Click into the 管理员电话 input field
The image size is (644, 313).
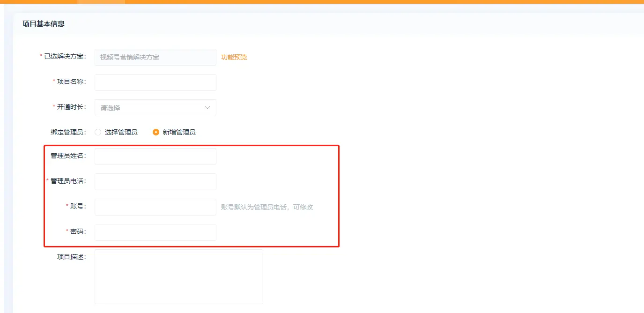click(155, 182)
